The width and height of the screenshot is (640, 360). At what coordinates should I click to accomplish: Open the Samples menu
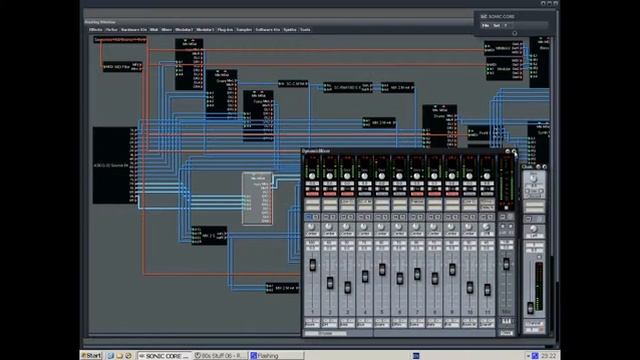[x=244, y=30]
